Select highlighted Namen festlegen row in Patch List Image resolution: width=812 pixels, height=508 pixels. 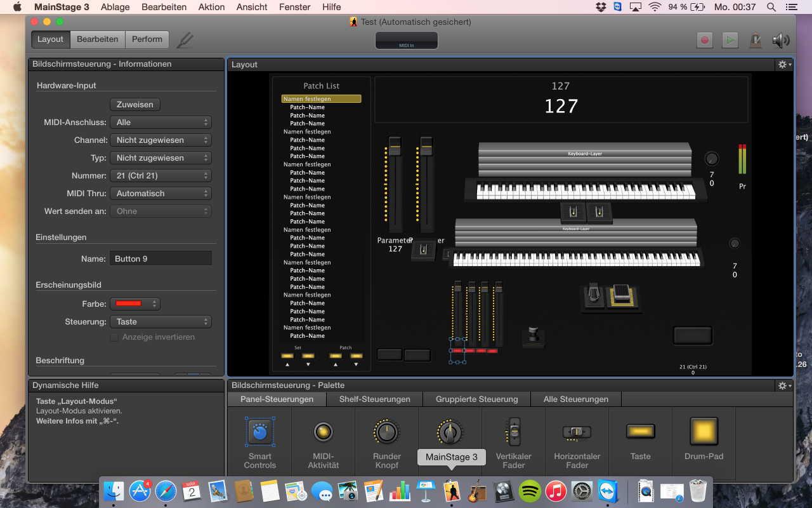pyautogui.click(x=321, y=99)
